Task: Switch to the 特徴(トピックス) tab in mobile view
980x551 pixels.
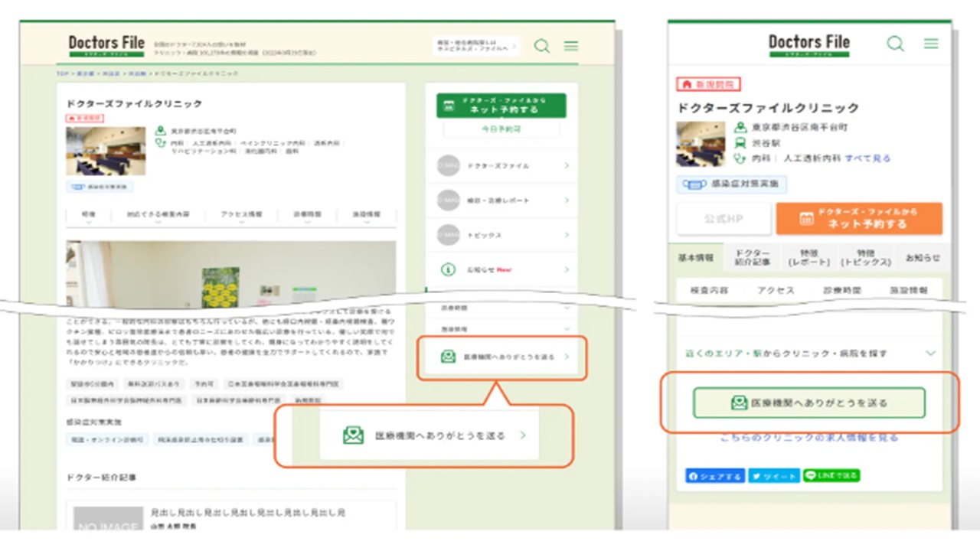Action: pyautogui.click(x=866, y=258)
